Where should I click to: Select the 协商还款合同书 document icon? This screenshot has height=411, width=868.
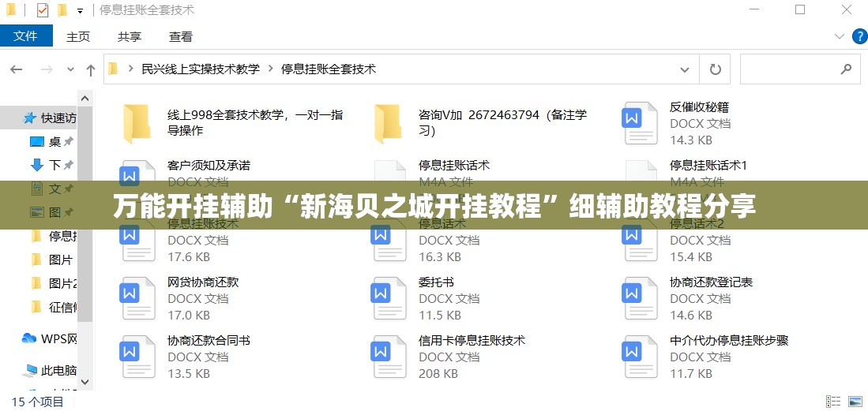[x=137, y=357]
